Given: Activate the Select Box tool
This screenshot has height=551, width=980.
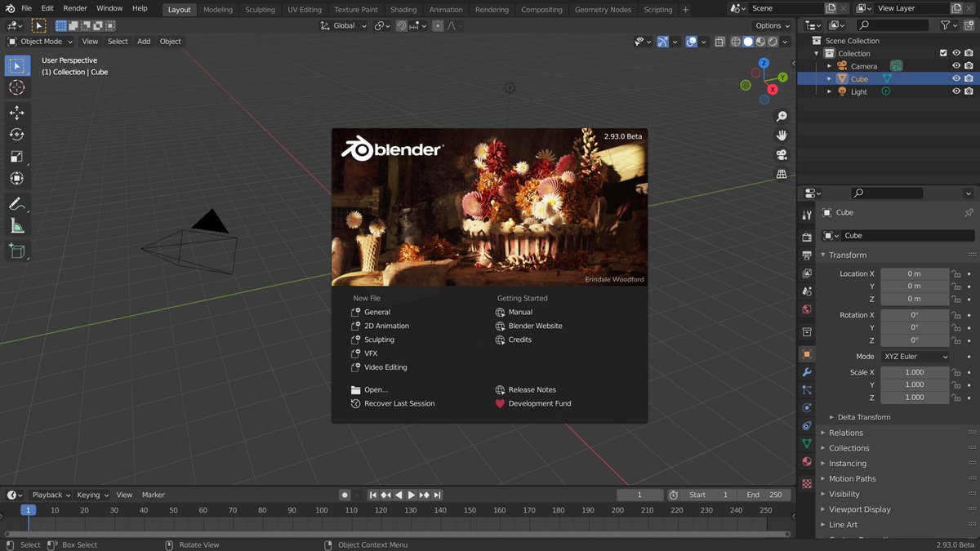Looking at the screenshot, I should pos(16,66).
